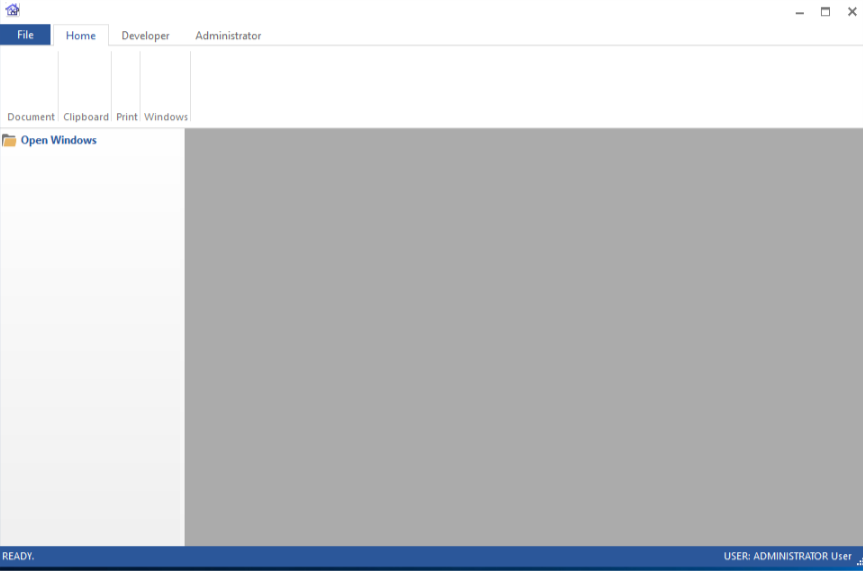Maximize the application window
This screenshot has height=571, width=863.
click(x=826, y=12)
